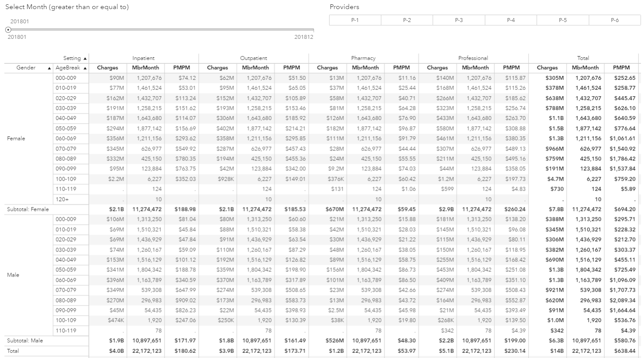Click the Outpatient PMPM column header

(x=292, y=68)
